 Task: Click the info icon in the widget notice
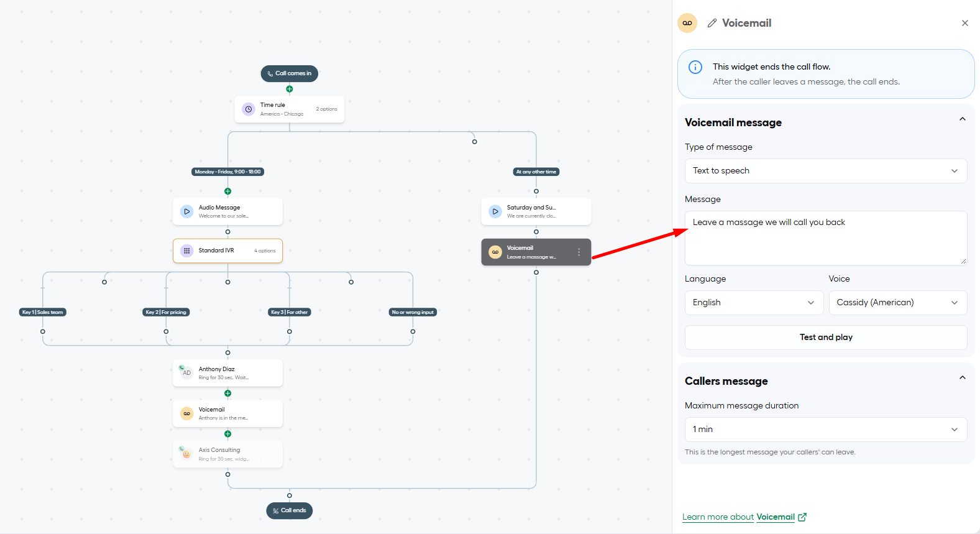(x=695, y=67)
